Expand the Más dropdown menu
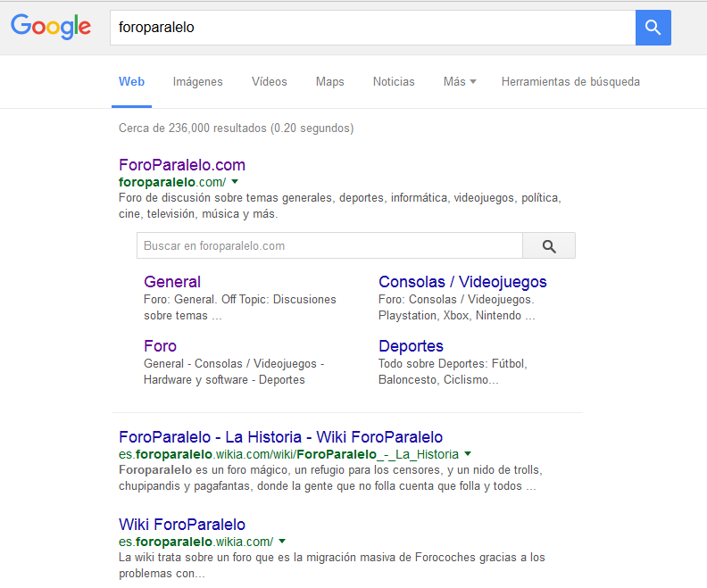The height and width of the screenshot is (588, 707). [460, 82]
